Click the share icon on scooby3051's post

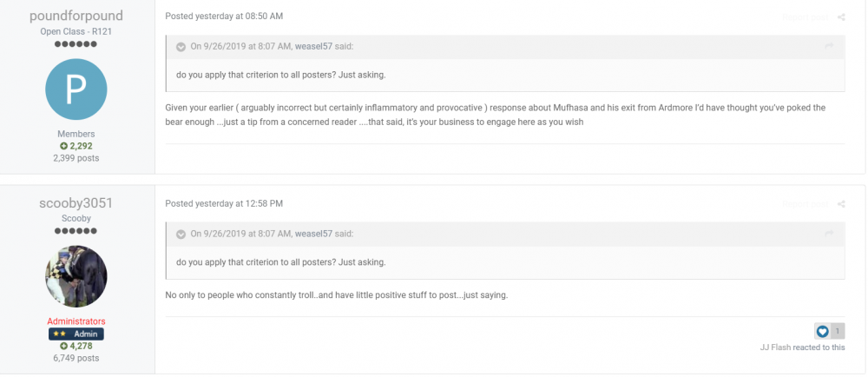841,204
